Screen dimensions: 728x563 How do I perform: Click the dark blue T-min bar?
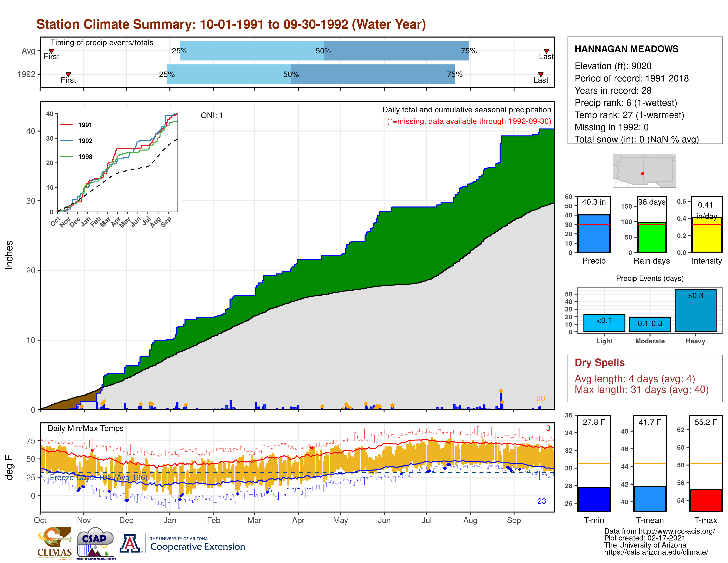click(x=594, y=499)
